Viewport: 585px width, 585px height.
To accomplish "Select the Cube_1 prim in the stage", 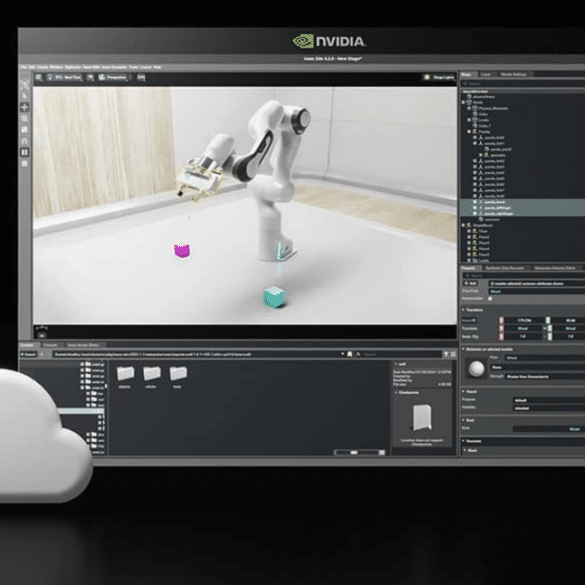I will [485, 126].
